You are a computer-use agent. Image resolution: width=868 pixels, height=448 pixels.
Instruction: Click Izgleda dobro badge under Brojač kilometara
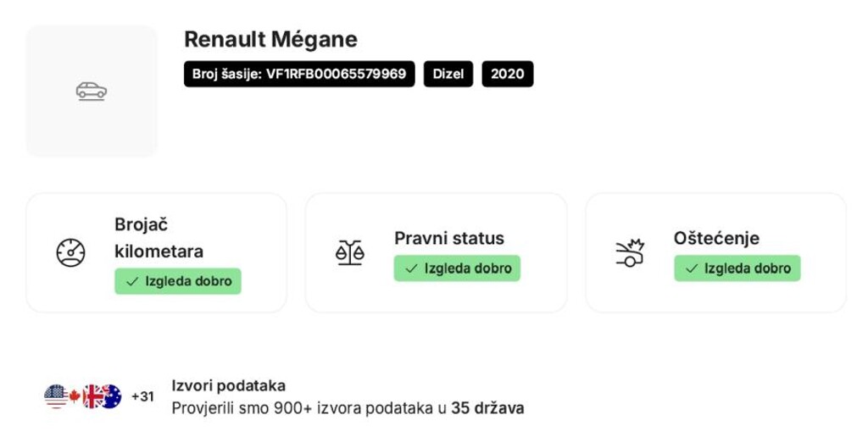click(x=178, y=281)
